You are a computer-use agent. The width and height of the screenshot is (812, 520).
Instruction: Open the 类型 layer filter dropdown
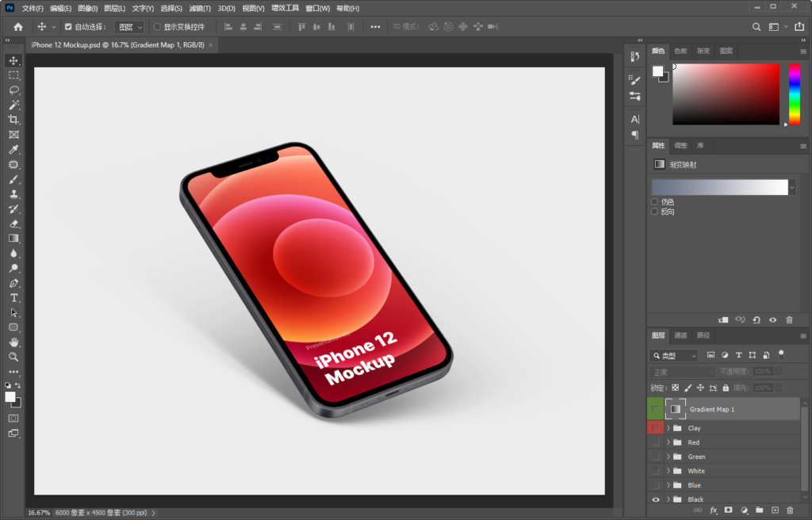[x=674, y=356]
